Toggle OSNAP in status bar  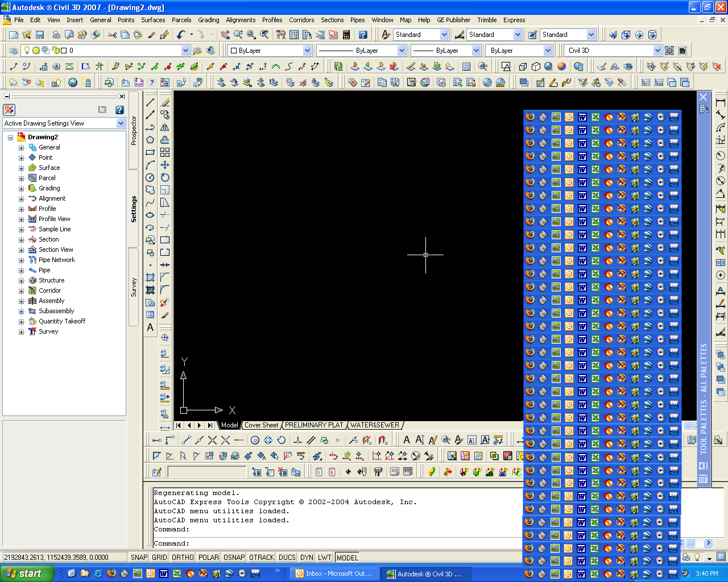(234, 558)
